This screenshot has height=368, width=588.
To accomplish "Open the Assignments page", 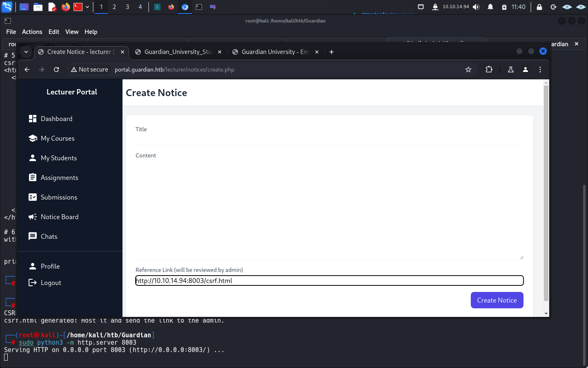I will (x=53, y=177).
